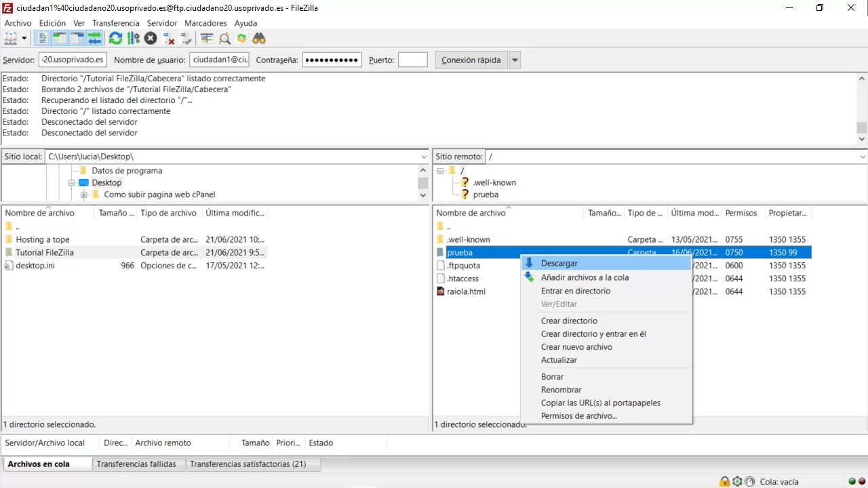Focus the Nombre de usuario field
This screenshot has width=868, height=488.
click(219, 60)
